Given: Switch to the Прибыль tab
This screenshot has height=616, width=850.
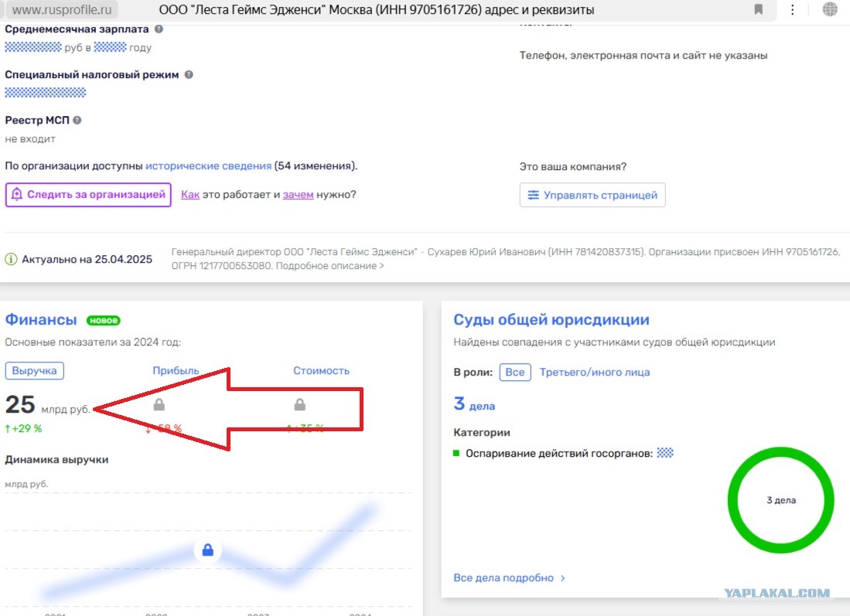Looking at the screenshot, I should [x=176, y=370].
